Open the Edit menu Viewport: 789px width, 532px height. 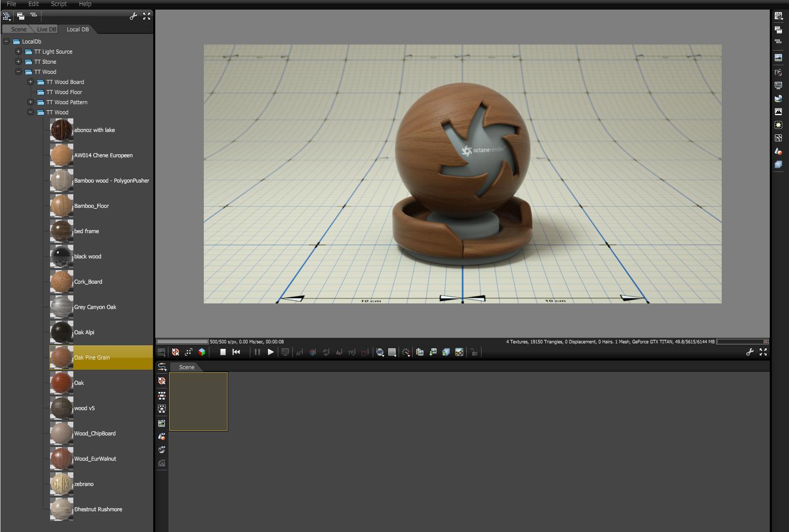pyautogui.click(x=33, y=4)
